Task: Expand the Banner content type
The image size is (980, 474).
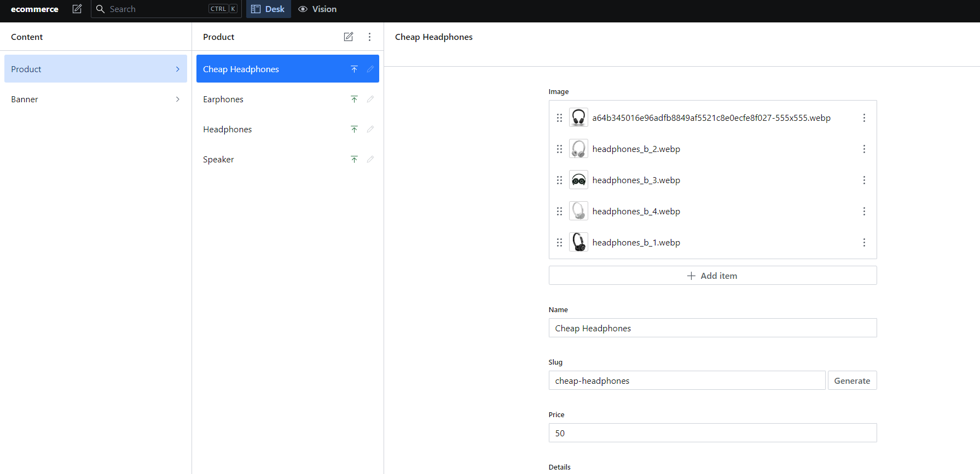Action: 96,99
